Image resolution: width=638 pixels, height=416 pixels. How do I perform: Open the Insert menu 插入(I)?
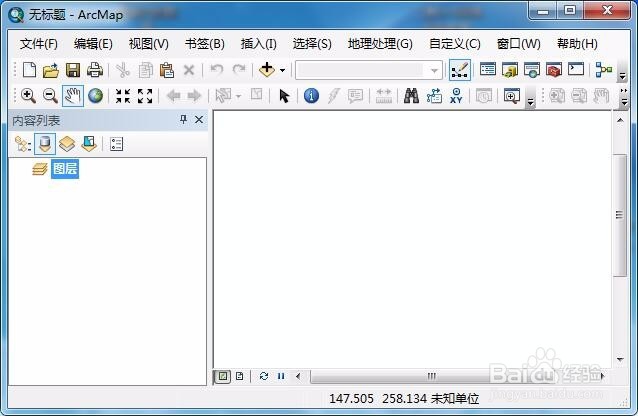coord(259,44)
